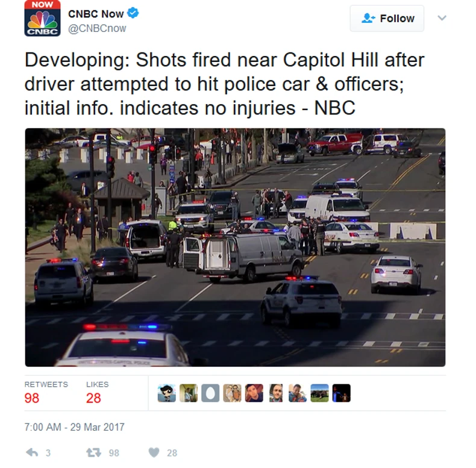Open the tweet options chevron menu
This screenshot has width=476, height=468.
click(442, 18)
